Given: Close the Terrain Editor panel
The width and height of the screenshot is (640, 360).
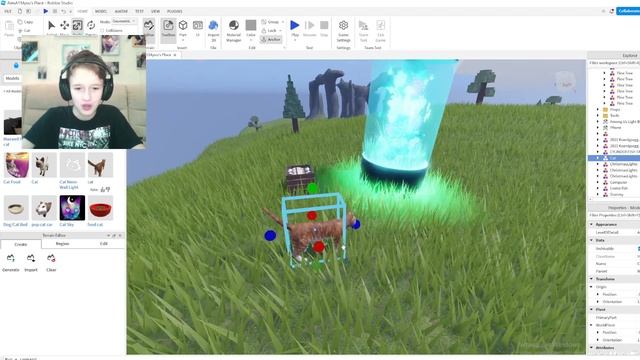Looking at the screenshot, I should point(120,236).
